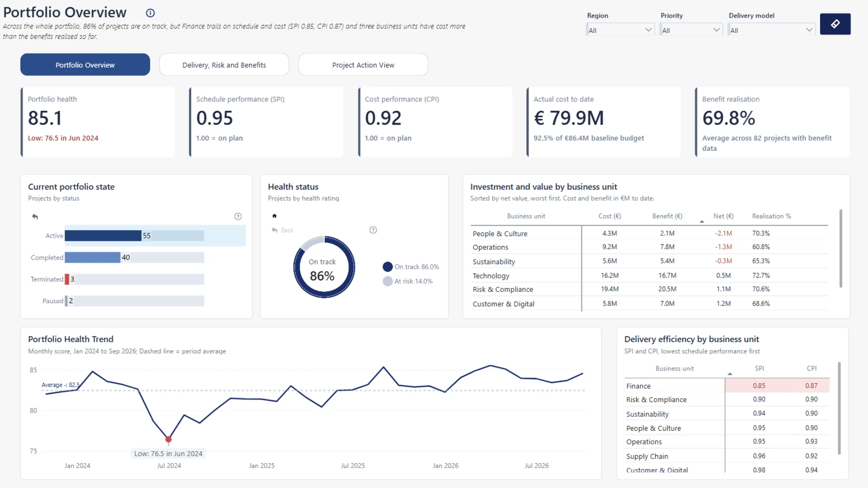Select Technology row in investment table
Image resolution: width=868 pixels, height=488 pixels.
pyautogui.click(x=649, y=275)
